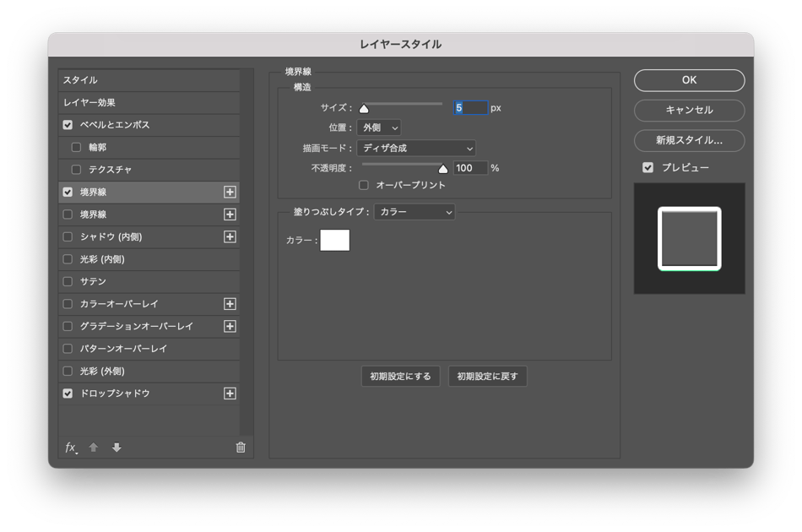Toggle the プレビュー checkbox

click(x=648, y=167)
